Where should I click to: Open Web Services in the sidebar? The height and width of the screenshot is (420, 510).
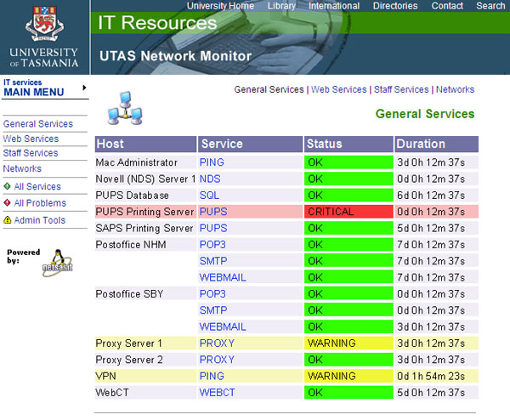(x=31, y=139)
